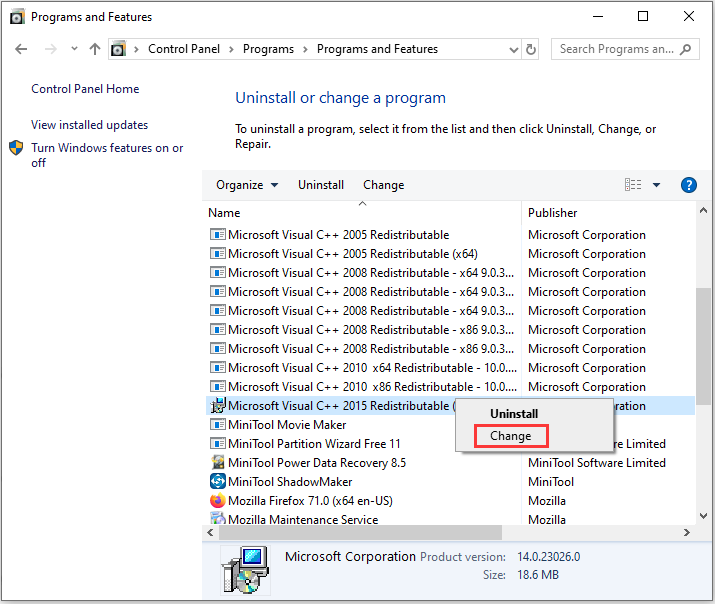Select Uninstall in the context menu
Image resolution: width=715 pixels, height=604 pixels.
pyautogui.click(x=514, y=414)
